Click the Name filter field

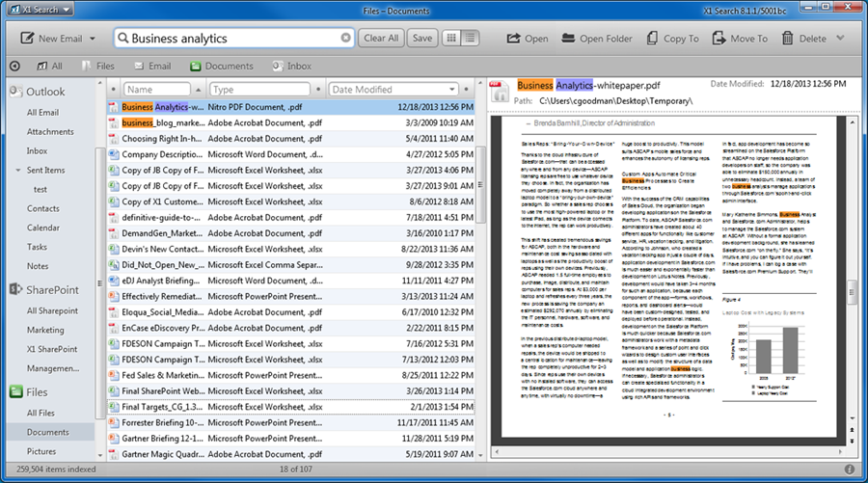click(x=156, y=89)
